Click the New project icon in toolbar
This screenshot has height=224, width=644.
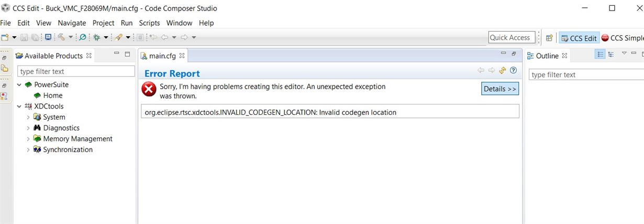coord(5,37)
